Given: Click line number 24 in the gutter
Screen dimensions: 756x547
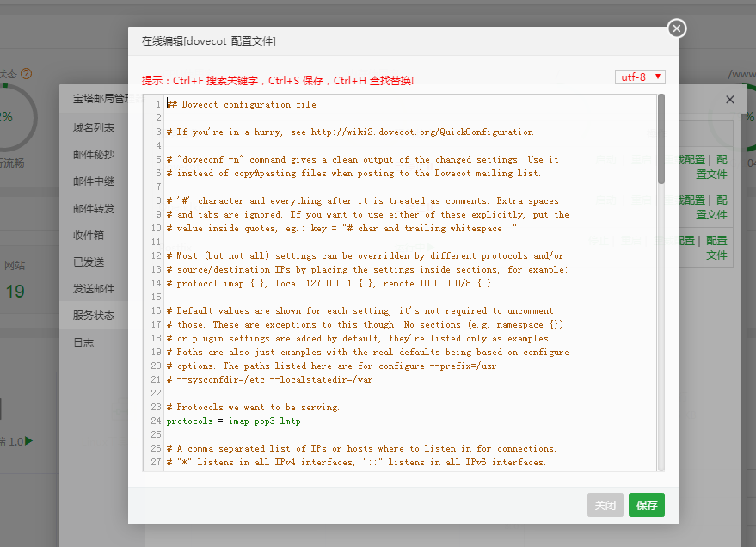Looking at the screenshot, I should [x=156, y=421].
